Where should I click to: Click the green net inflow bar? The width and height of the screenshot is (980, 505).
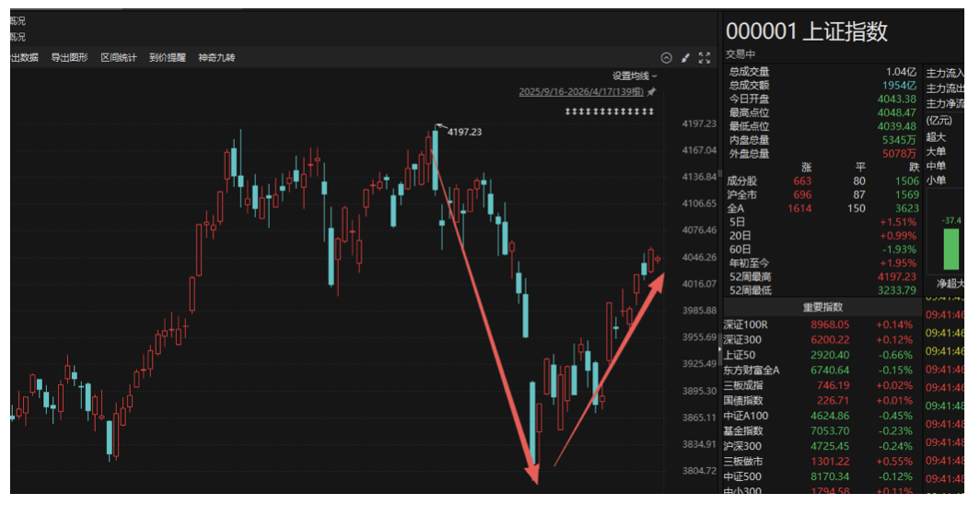(x=951, y=249)
